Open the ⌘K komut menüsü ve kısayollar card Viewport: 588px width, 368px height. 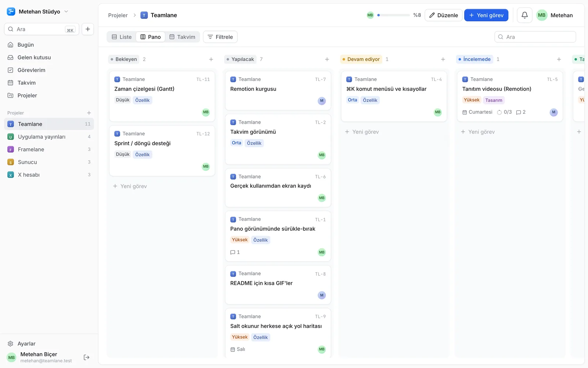pyautogui.click(x=394, y=96)
